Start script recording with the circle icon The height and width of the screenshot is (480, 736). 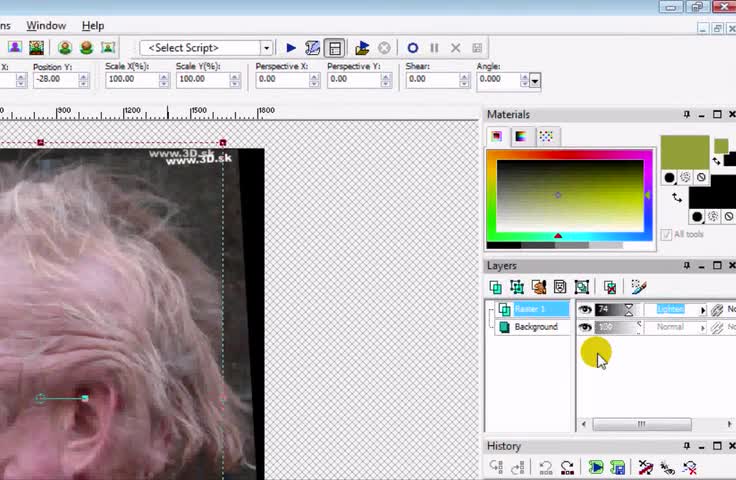click(x=413, y=48)
